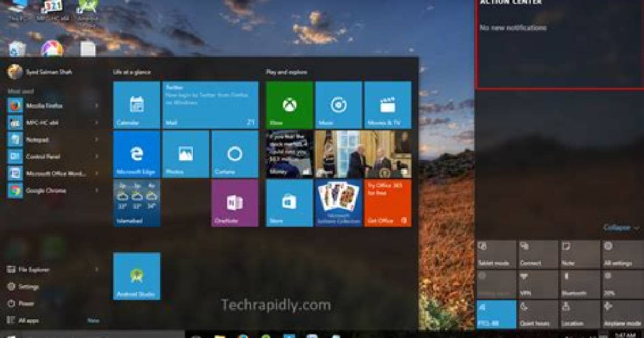Viewport: 644px width, 338px height.
Task: Expand the MPC-HC x64 jump list arrow
Action: pos(97,122)
